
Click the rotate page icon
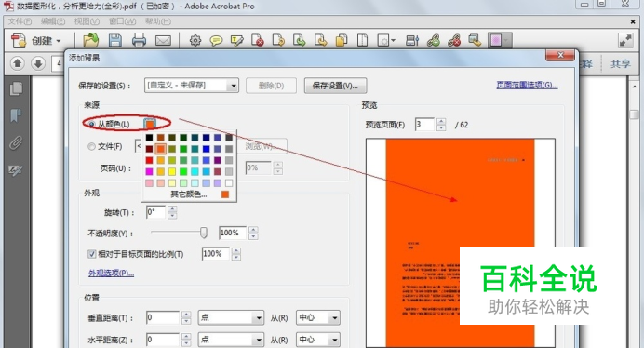[278, 41]
